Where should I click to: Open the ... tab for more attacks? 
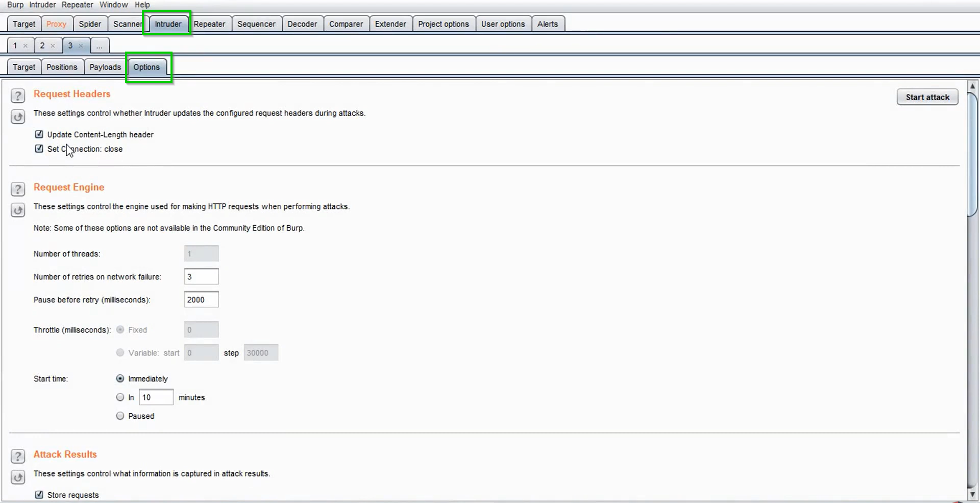coord(100,45)
